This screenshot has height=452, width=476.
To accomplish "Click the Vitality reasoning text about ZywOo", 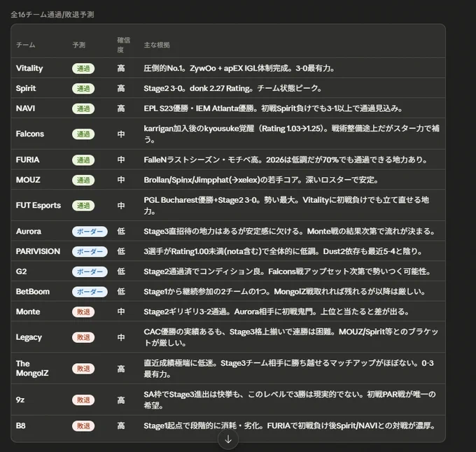I will tap(239, 69).
